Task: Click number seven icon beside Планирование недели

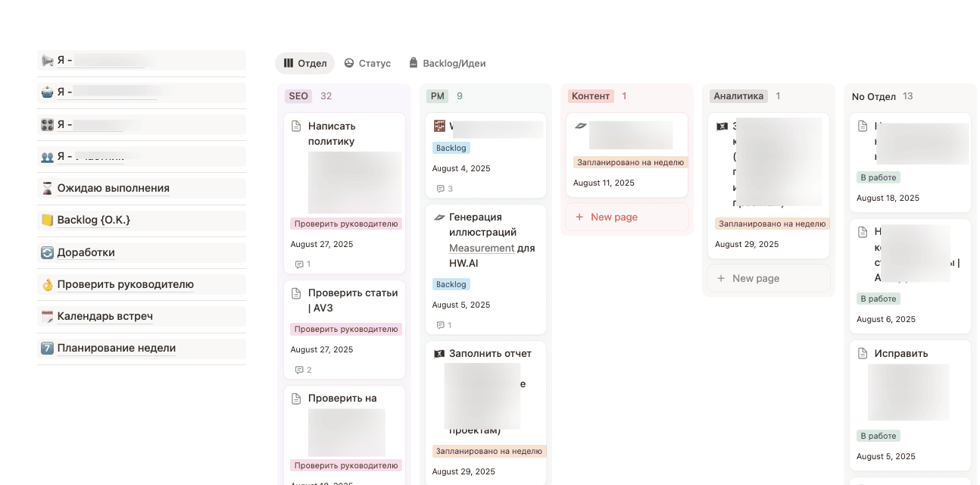Action: [x=47, y=348]
